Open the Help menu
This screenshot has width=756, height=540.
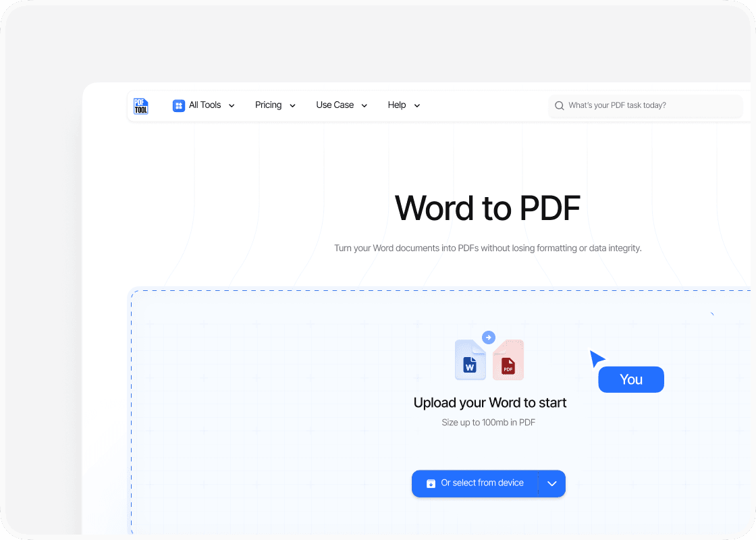(x=397, y=105)
